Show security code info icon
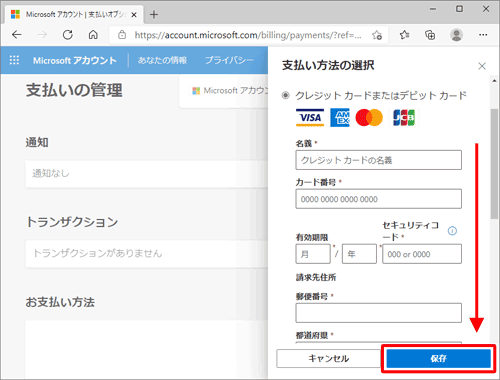Image resolution: width=500 pixels, height=380 pixels. [452, 231]
